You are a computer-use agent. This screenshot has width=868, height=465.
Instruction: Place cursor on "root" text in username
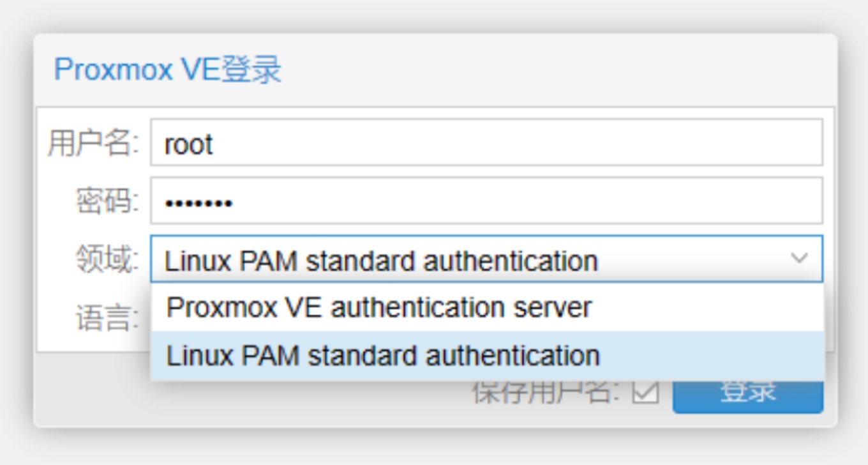pos(188,145)
